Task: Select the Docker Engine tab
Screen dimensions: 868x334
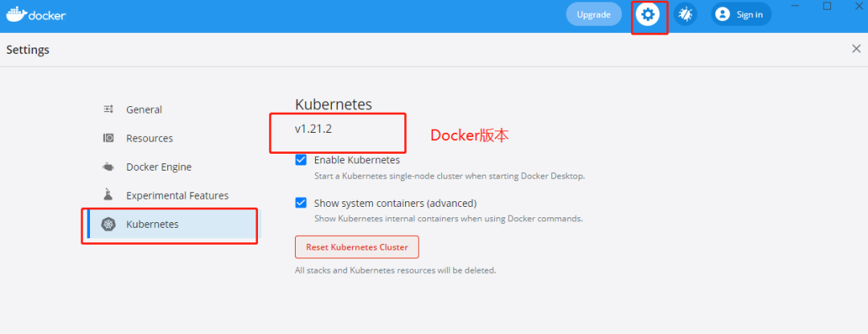Action: [158, 167]
